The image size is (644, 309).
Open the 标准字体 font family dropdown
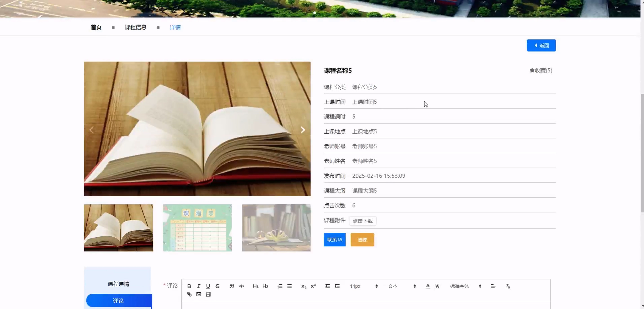pyautogui.click(x=465, y=286)
